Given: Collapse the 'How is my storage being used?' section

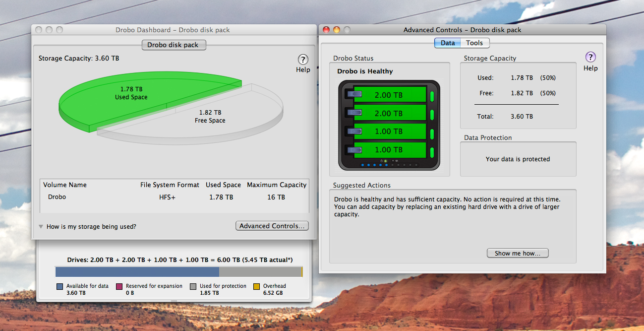Looking at the screenshot, I should click(41, 227).
